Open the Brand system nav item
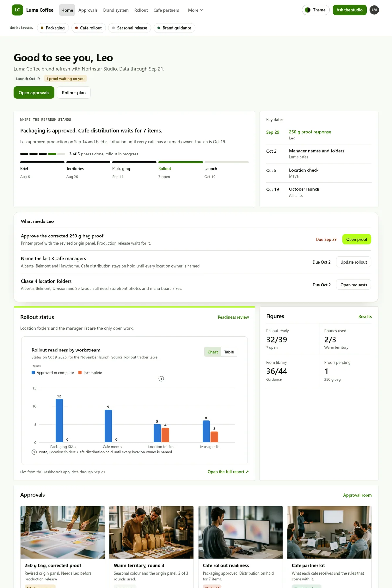 pyautogui.click(x=116, y=10)
